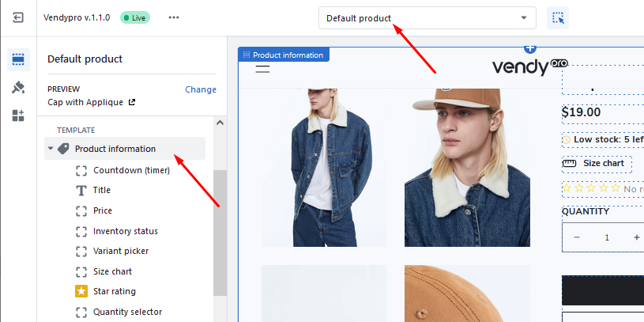Select the Size chart block in sidebar
The height and width of the screenshot is (322, 644).
click(x=112, y=271)
